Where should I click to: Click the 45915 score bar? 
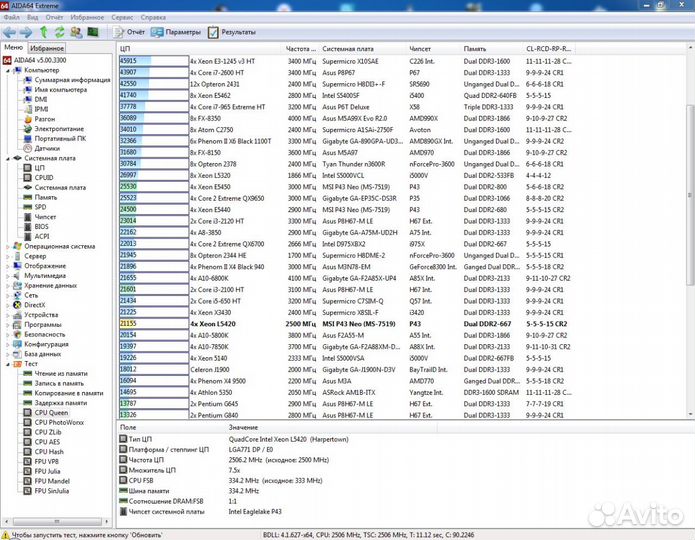coord(154,61)
